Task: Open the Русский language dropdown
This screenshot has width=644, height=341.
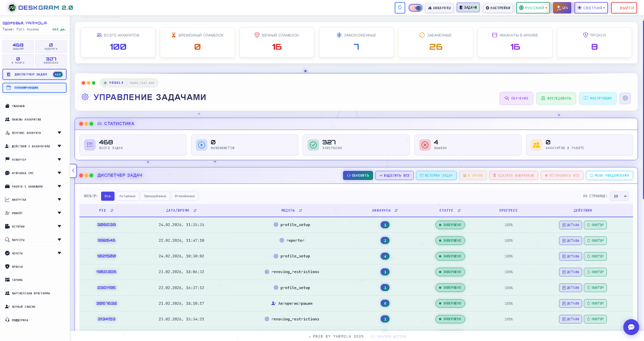Action: 533,8
